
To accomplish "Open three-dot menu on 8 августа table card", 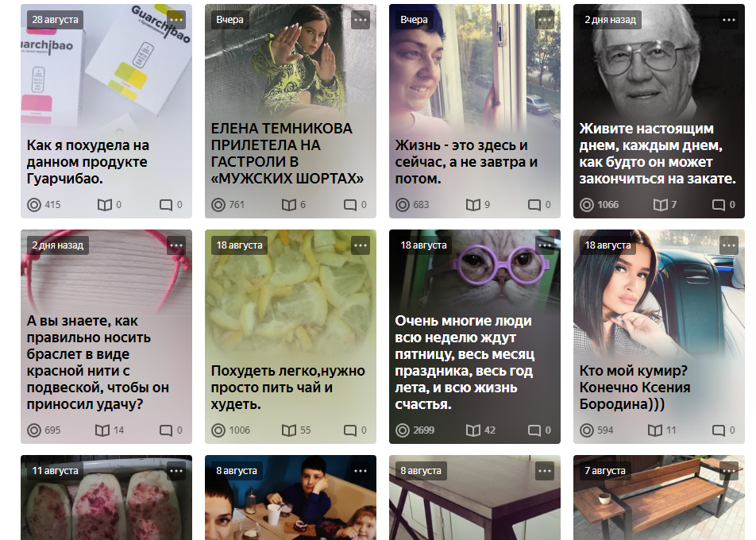I will click(x=545, y=471).
